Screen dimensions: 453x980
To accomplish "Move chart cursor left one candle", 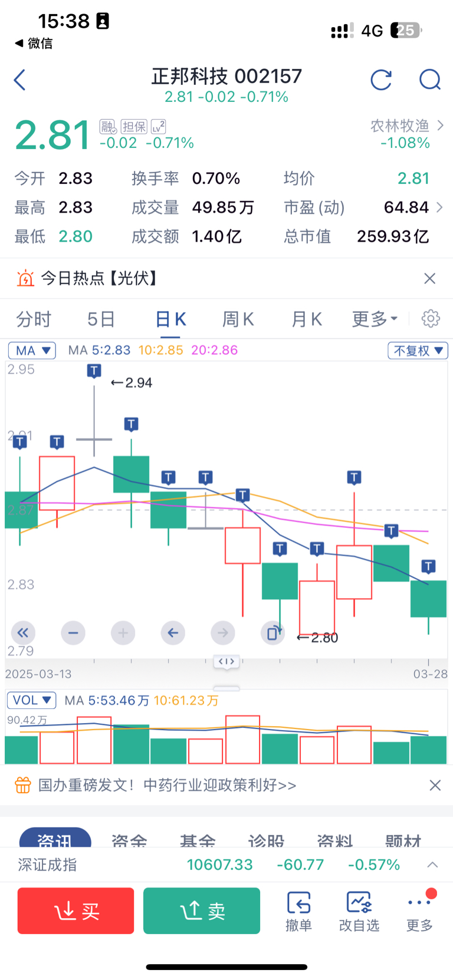I will coord(173,633).
